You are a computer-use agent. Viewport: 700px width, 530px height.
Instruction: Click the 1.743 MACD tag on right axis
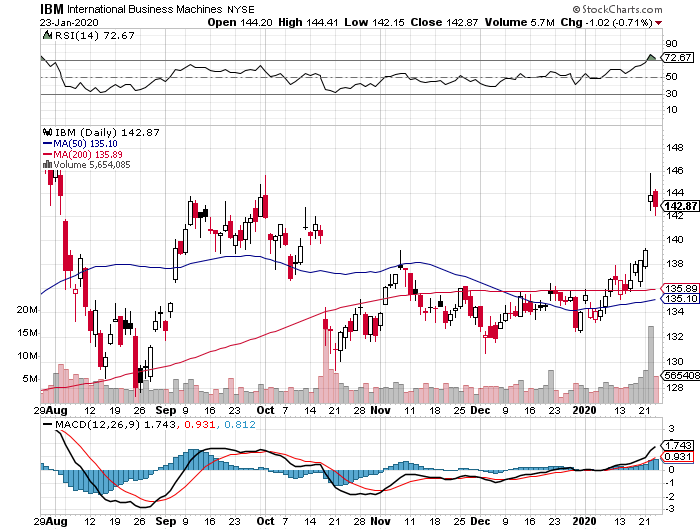[x=678, y=445]
